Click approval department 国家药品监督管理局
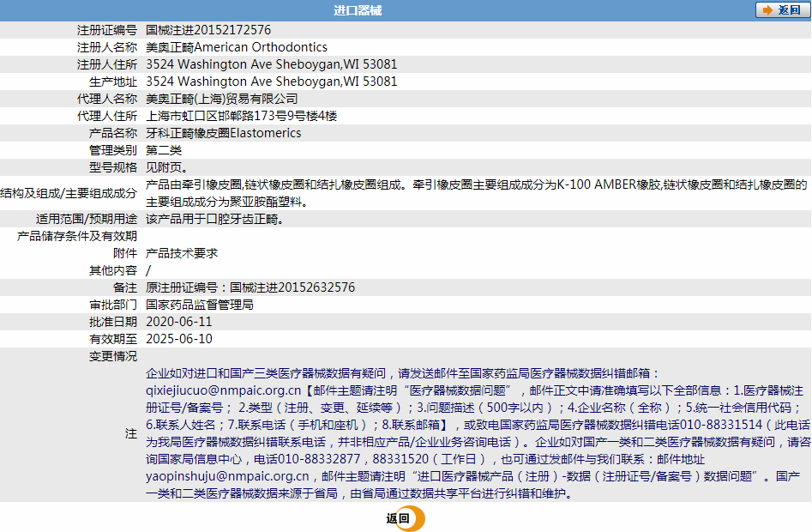 [x=200, y=305]
